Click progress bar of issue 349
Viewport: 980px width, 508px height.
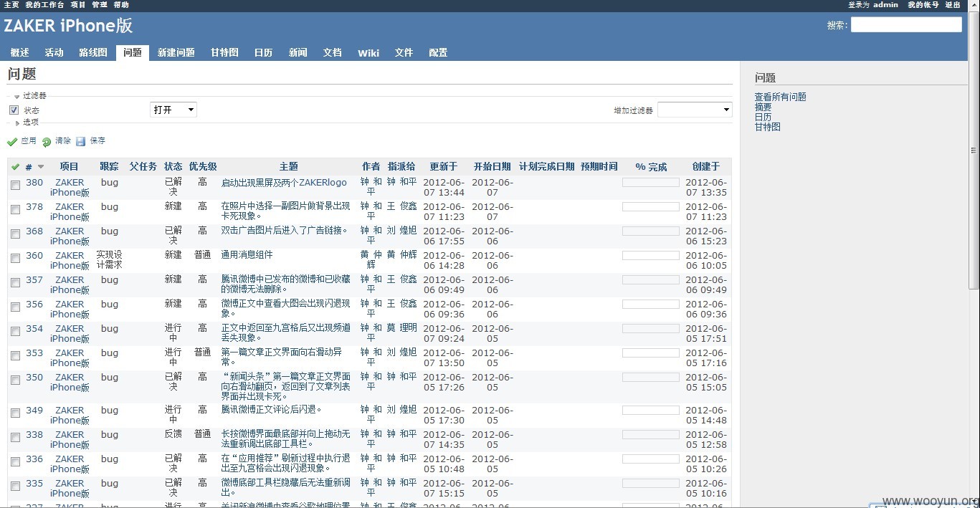coord(650,411)
